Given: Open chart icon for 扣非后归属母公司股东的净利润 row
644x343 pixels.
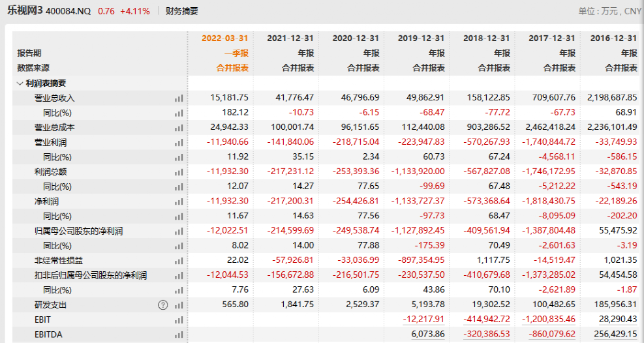Looking at the screenshot, I should [179, 276].
